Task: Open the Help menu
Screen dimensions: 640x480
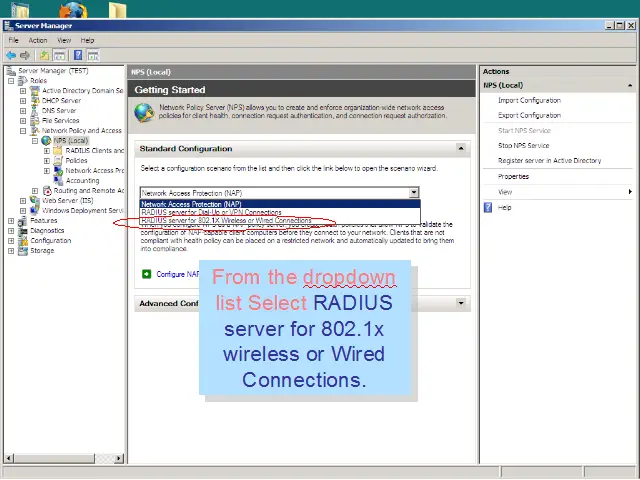Action: click(87, 40)
